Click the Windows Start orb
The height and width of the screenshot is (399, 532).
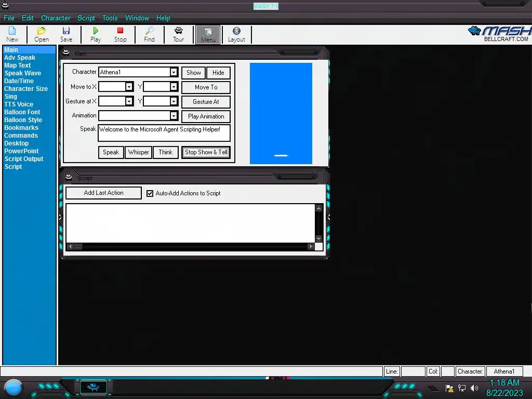pos(14,388)
